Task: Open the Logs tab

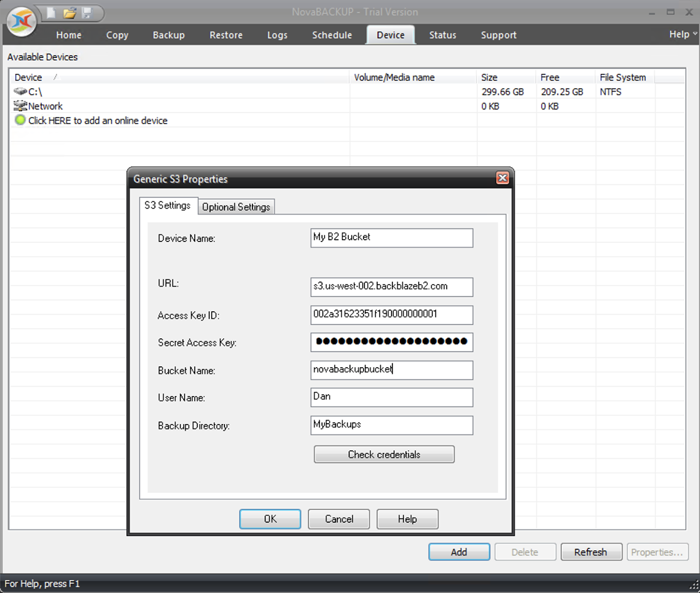Action: point(277,35)
